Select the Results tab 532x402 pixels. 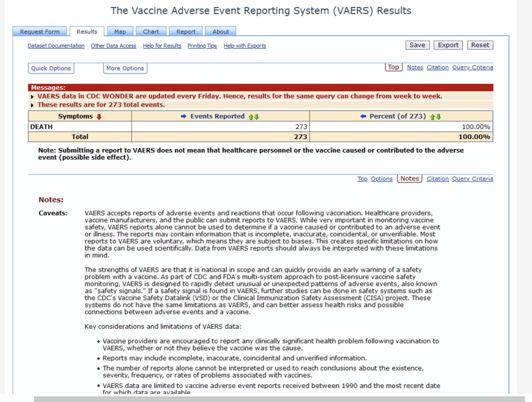87,32
